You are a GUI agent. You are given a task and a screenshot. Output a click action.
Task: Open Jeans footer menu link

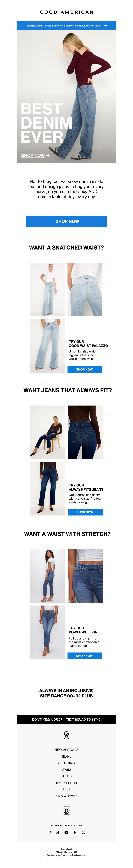pos(66,756)
